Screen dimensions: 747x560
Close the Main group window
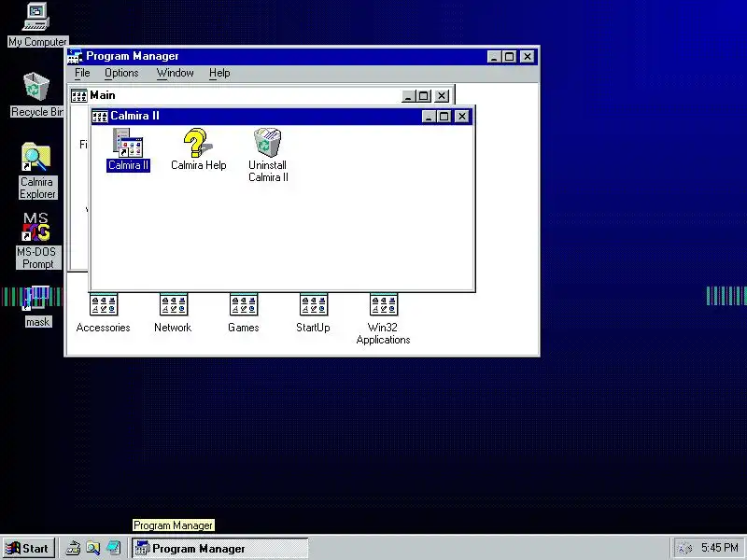pos(442,96)
